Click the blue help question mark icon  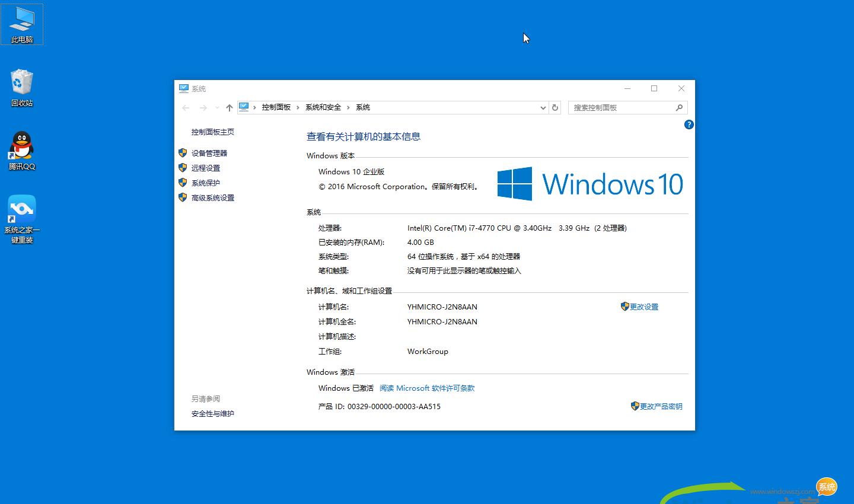(x=689, y=125)
